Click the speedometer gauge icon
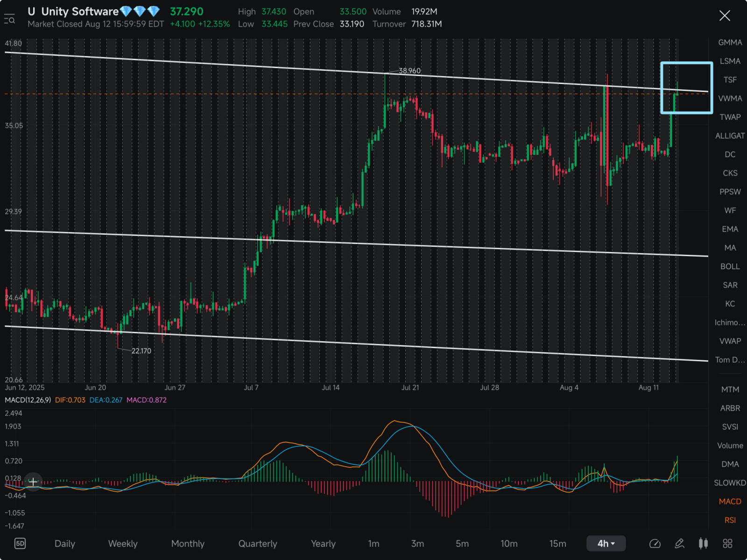The image size is (747, 560). 655,543
